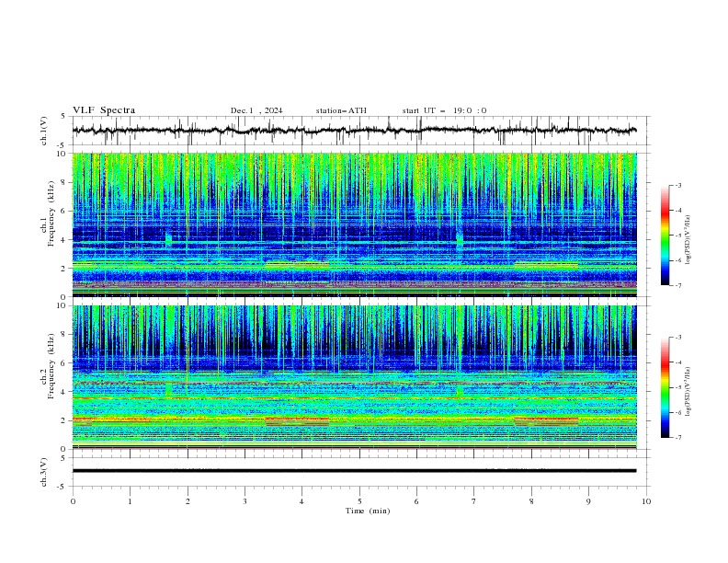
Task: Click time axis tick label '5'
Action: click(359, 501)
